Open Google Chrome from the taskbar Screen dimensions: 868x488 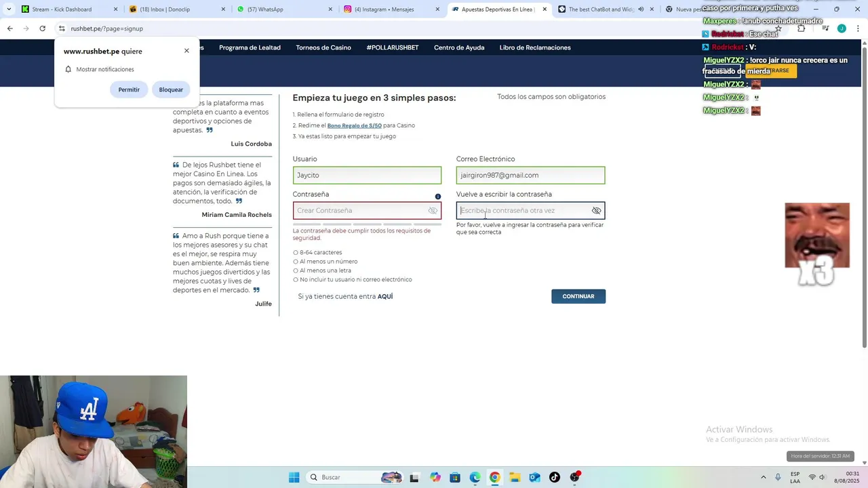[495, 477]
